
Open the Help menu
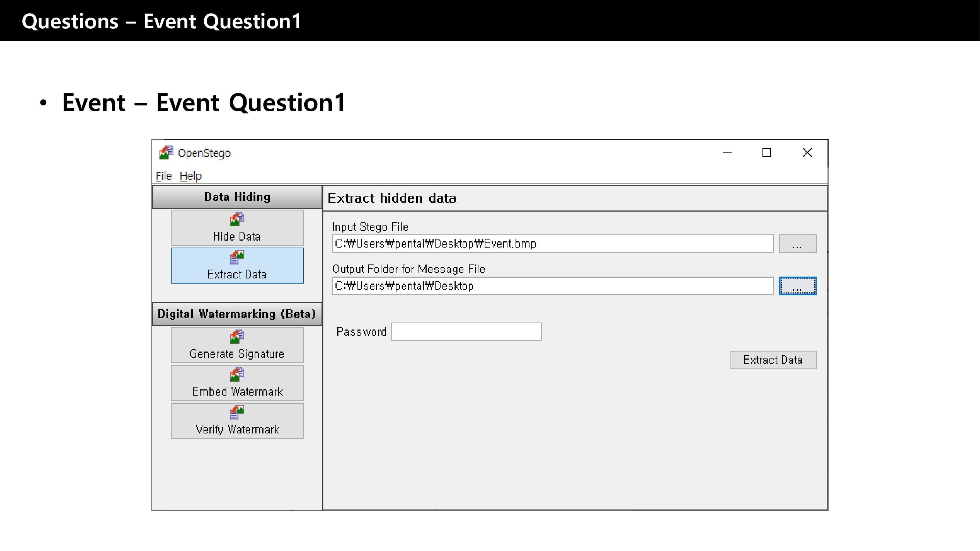coord(190,176)
